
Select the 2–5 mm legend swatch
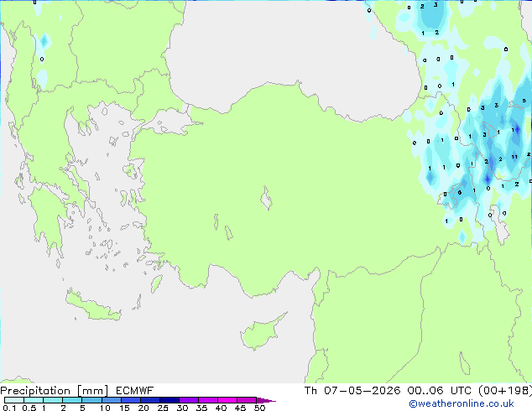[72, 400]
